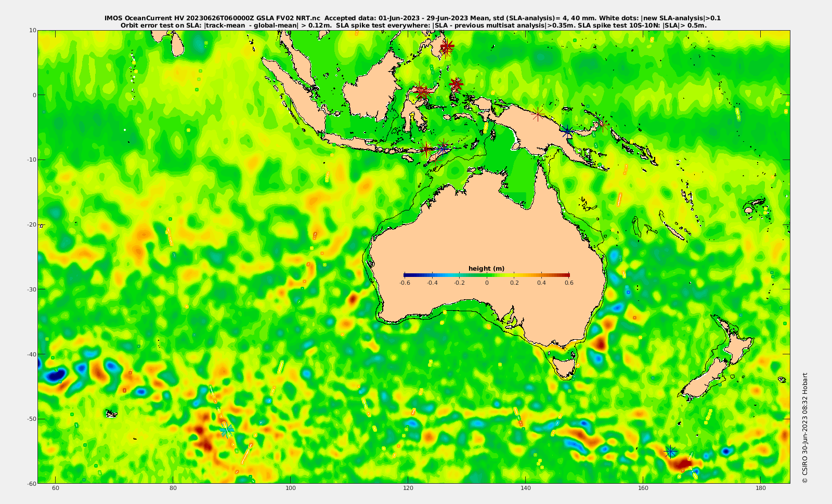
Task: Click the red star cluster near the Philippines
Action: click(446, 47)
